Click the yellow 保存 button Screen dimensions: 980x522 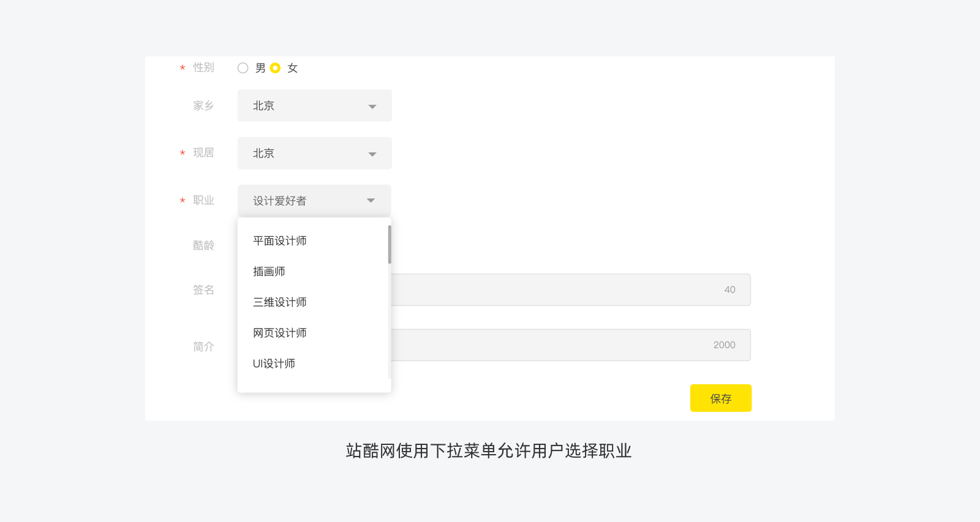(721, 398)
